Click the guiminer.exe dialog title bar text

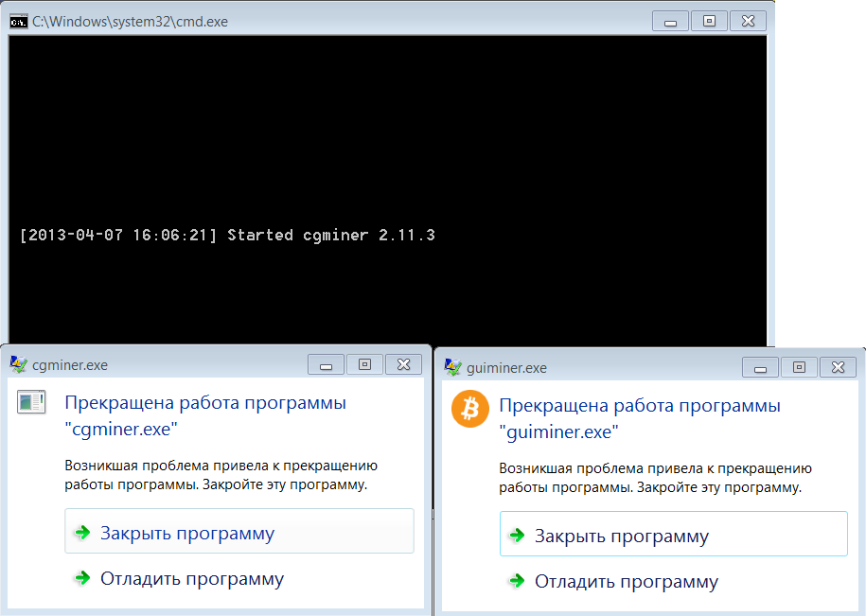(x=506, y=367)
